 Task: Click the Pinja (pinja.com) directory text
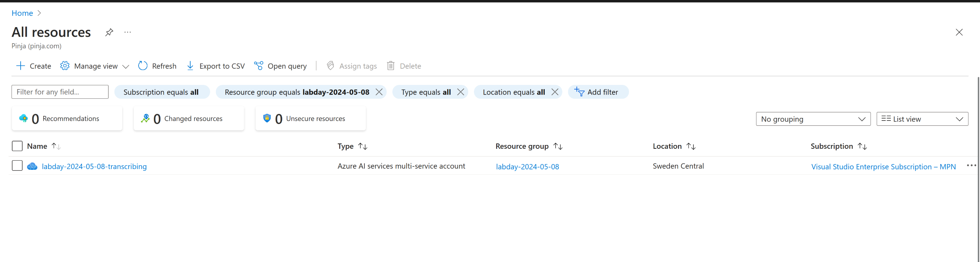[x=36, y=46]
